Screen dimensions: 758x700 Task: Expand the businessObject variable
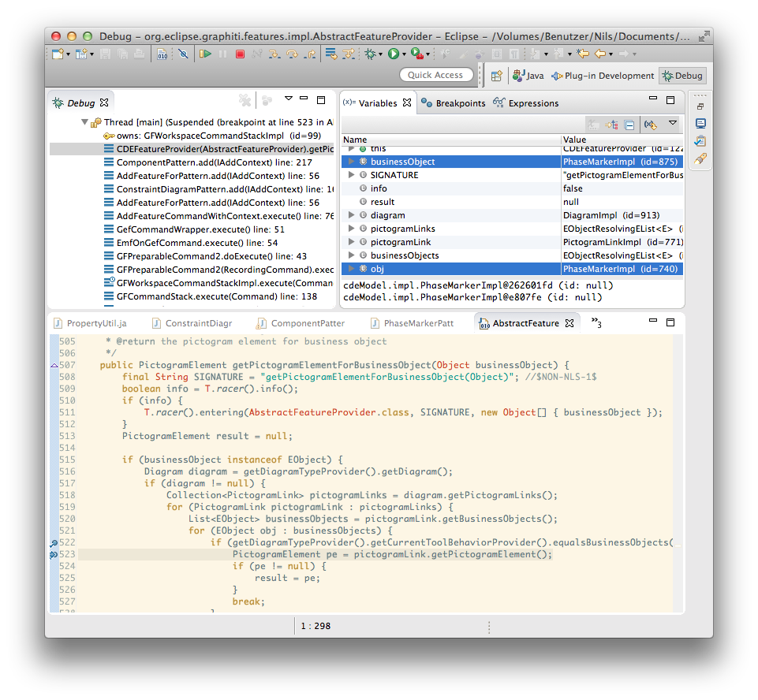pos(352,162)
